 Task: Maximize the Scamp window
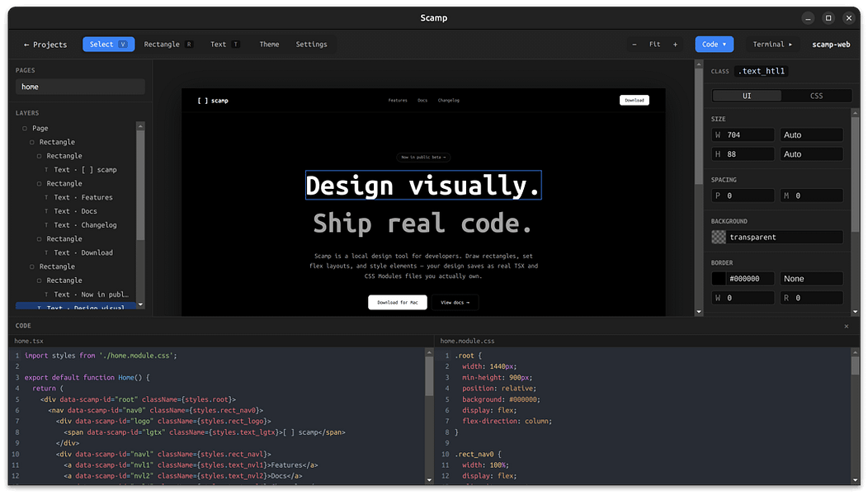pos(828,18)
